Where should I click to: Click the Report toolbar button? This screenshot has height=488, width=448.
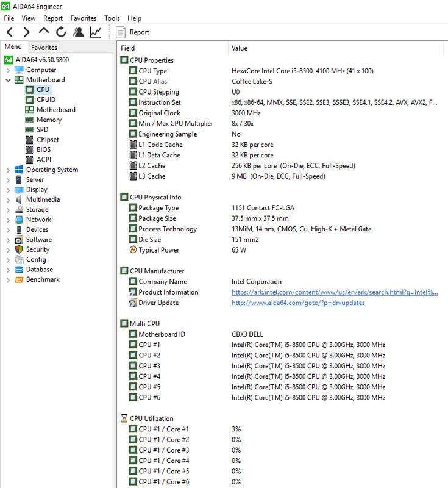click(x=133, y=32)
